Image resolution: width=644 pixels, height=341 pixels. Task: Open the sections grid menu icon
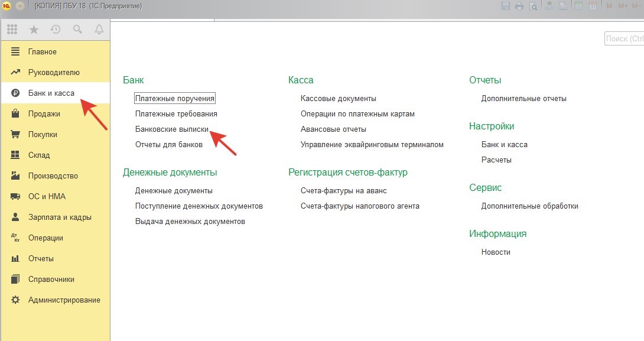tap(12, 29)
